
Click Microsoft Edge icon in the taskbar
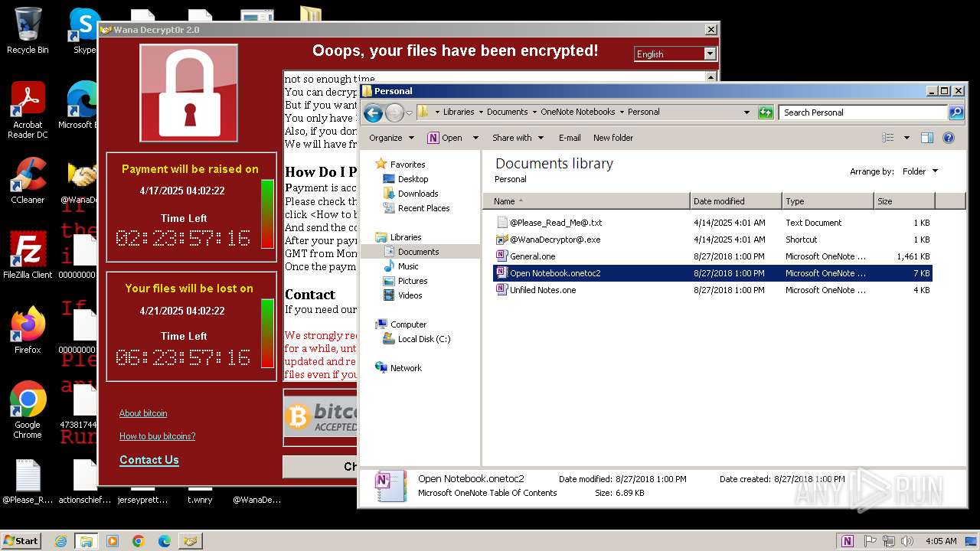pos(164,541)
